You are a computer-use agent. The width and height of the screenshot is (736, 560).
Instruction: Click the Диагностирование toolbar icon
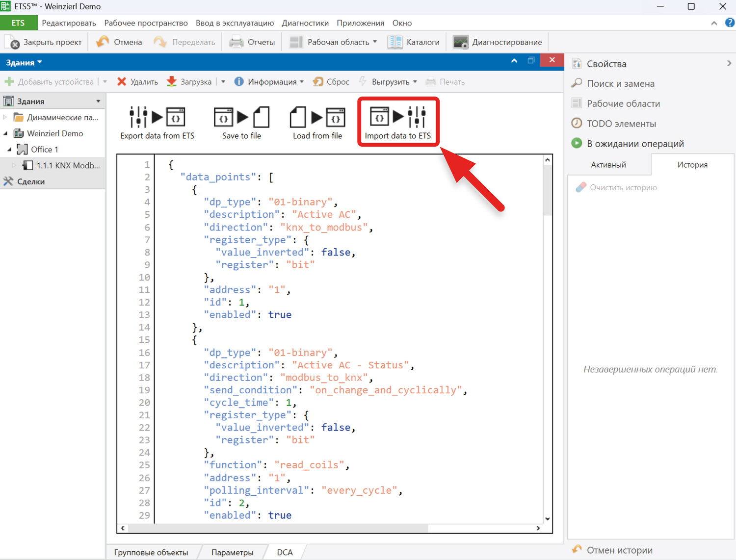(460, 42)
